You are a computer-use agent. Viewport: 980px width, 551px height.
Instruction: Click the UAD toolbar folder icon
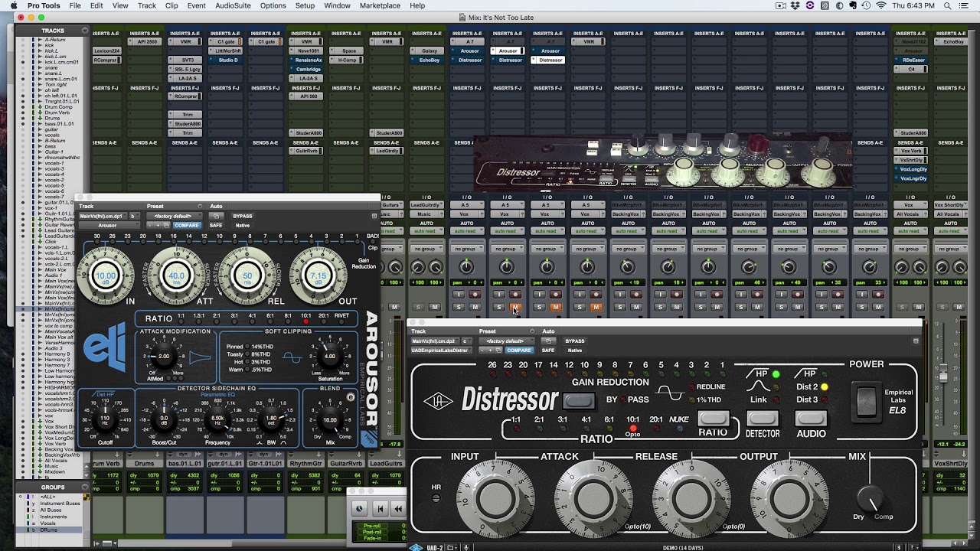[451, 547]
